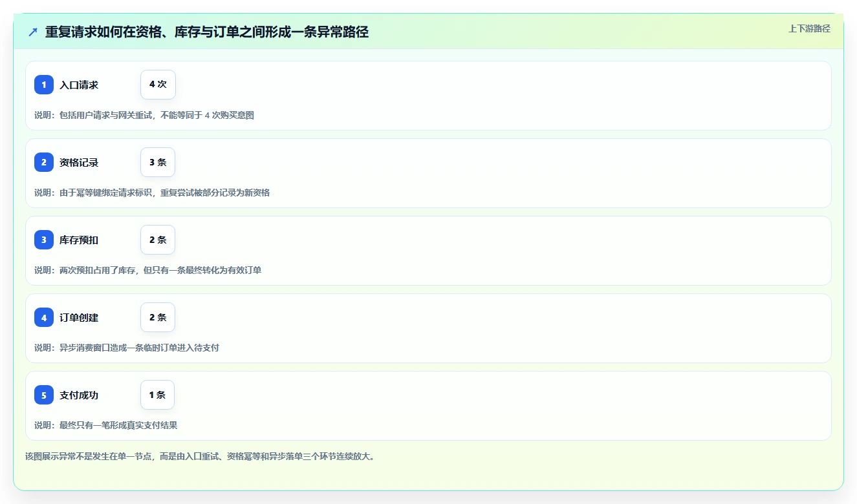Click the note '最终只有一笔形成真实支付结果'
The width and height of the screenshot is (857, 504).
point(118,425)
